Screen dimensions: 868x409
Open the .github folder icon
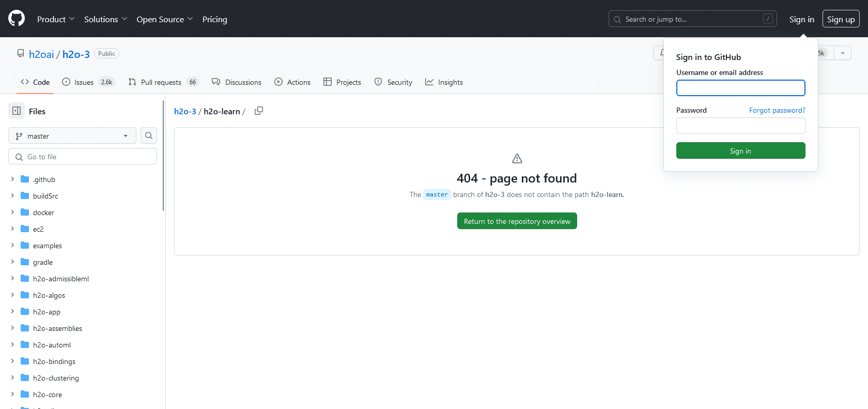click(25, 179)
